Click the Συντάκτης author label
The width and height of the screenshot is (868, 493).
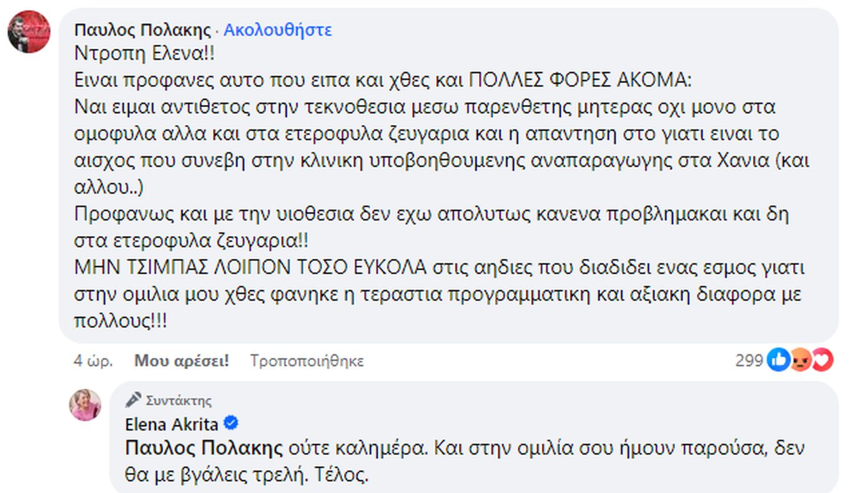pos(179,401)
